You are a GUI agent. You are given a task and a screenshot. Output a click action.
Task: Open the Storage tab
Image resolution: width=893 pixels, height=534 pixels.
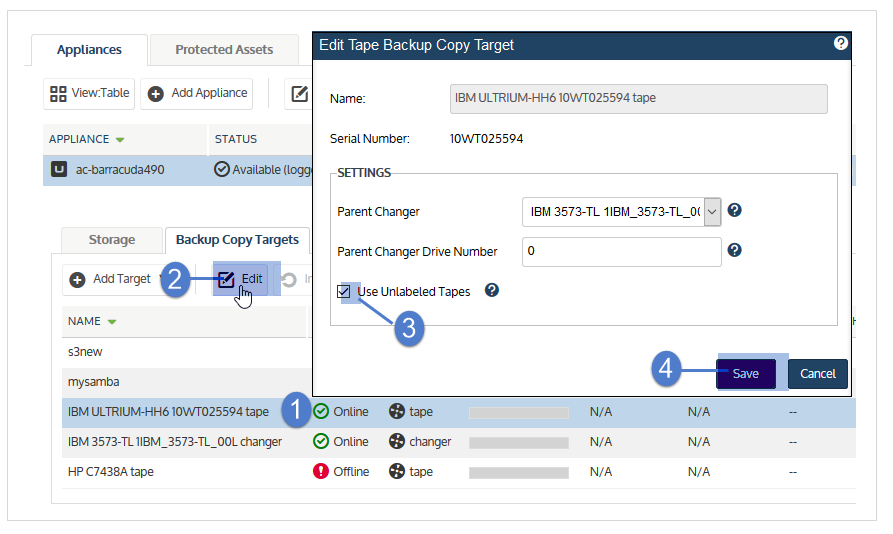pos(112,240)
